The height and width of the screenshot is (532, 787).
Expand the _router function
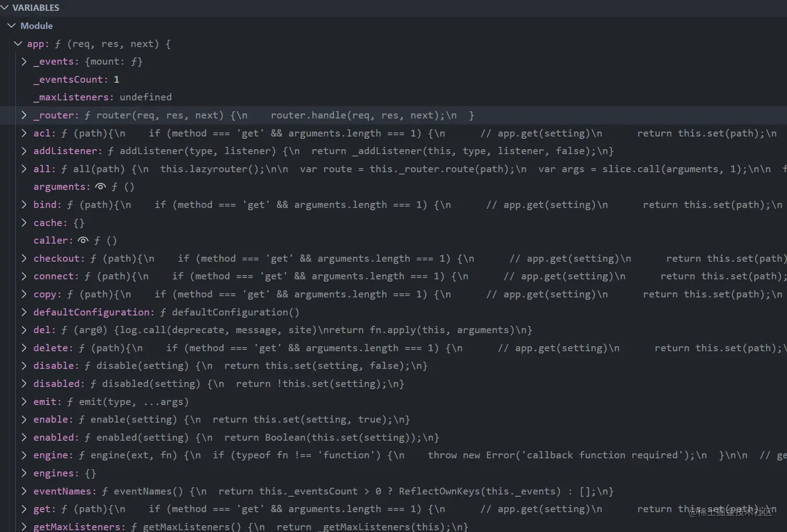pos(24,115)
